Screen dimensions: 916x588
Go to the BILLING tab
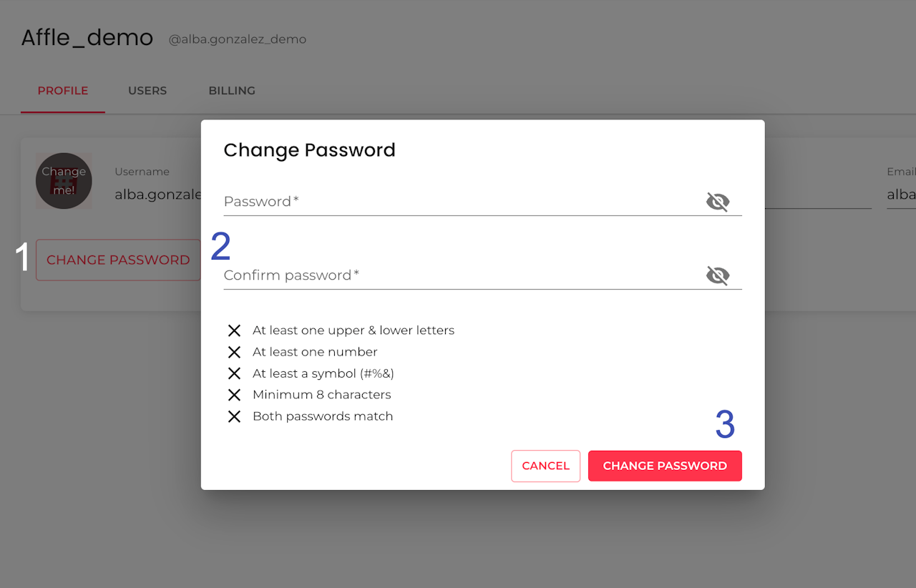tap(232, 91)
